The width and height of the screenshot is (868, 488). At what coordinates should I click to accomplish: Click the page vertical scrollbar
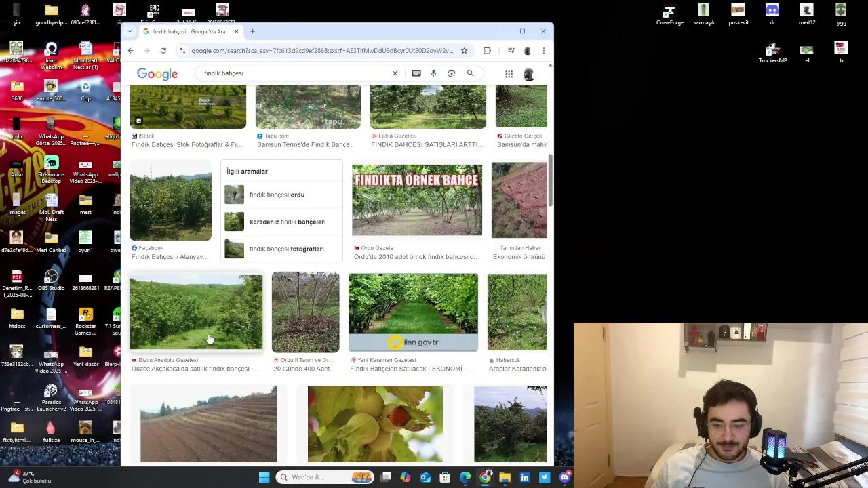tap(551, 180)
